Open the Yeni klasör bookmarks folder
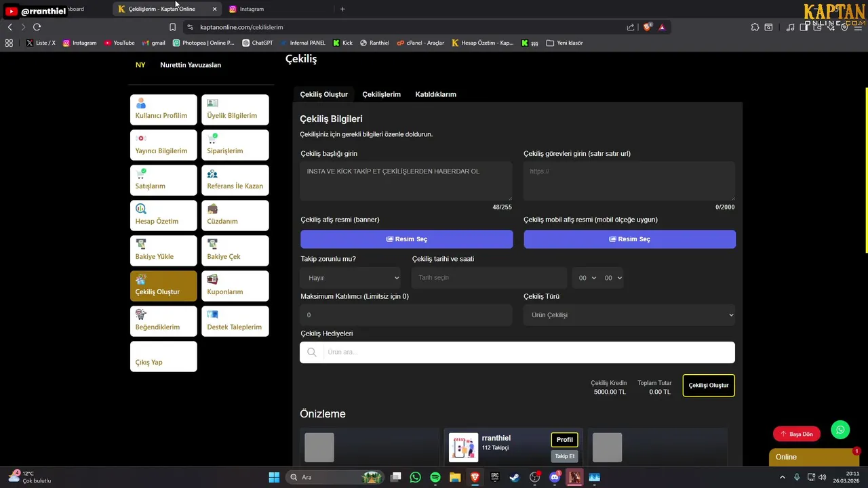The height and width of the screenshot is (488, 868). pyautogui.click(x=564, y=43)
